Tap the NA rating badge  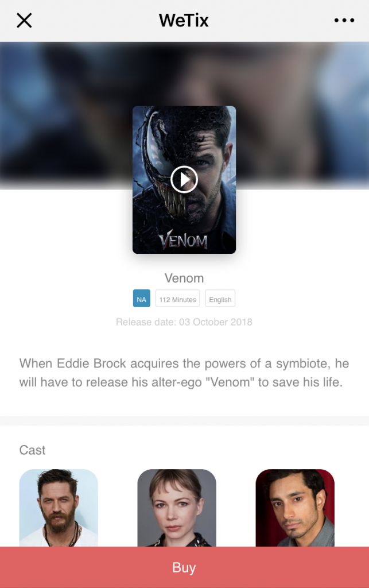[x=142, y=299]
